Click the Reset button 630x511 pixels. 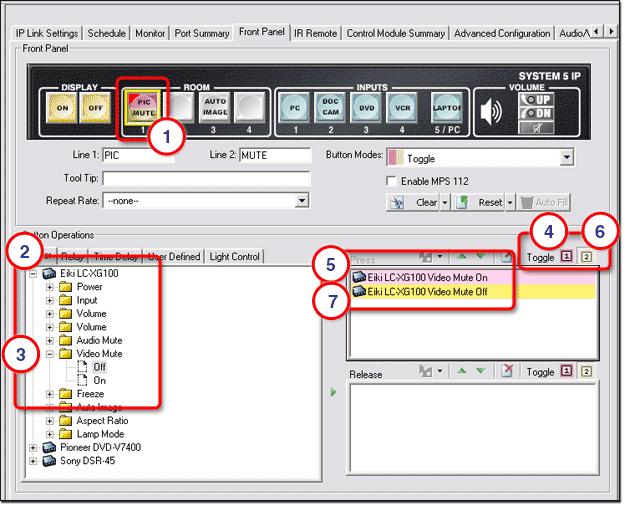coord(483,201)
